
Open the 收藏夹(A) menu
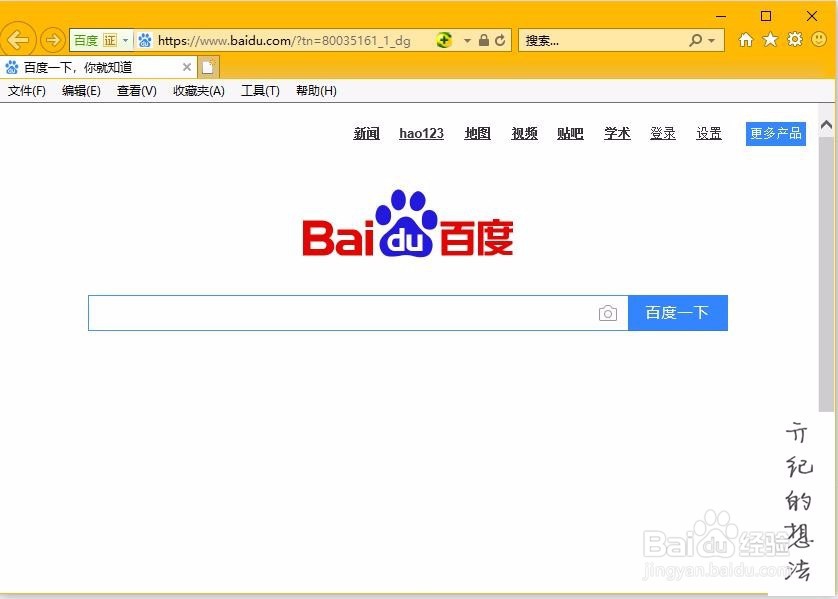[199, 91]
